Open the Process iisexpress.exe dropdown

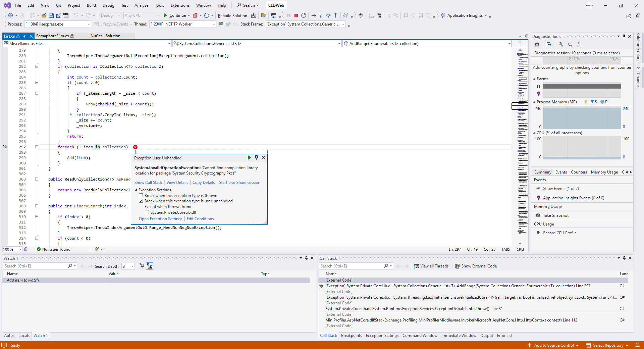tap(89, 24)
